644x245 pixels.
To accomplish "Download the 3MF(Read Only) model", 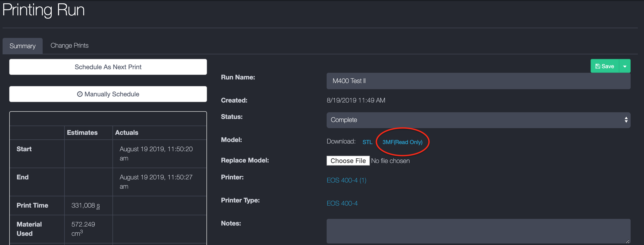I will 402,142.
